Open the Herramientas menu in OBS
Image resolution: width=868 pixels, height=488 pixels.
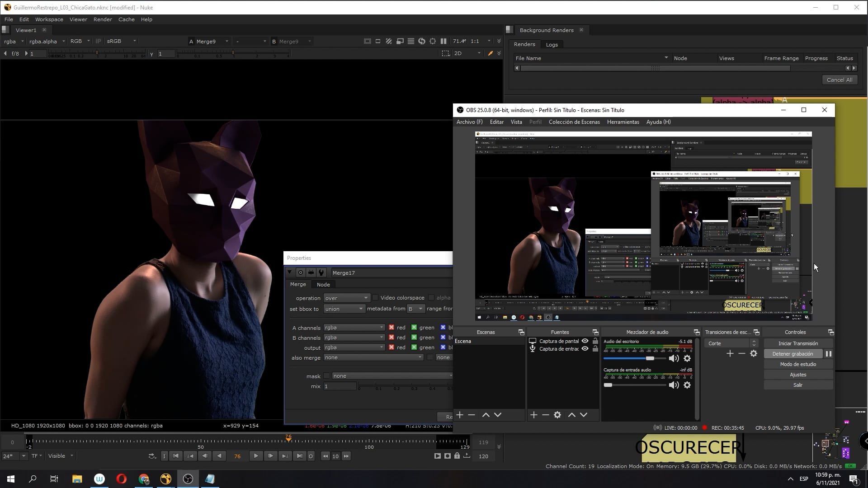[x=623, y=122]
